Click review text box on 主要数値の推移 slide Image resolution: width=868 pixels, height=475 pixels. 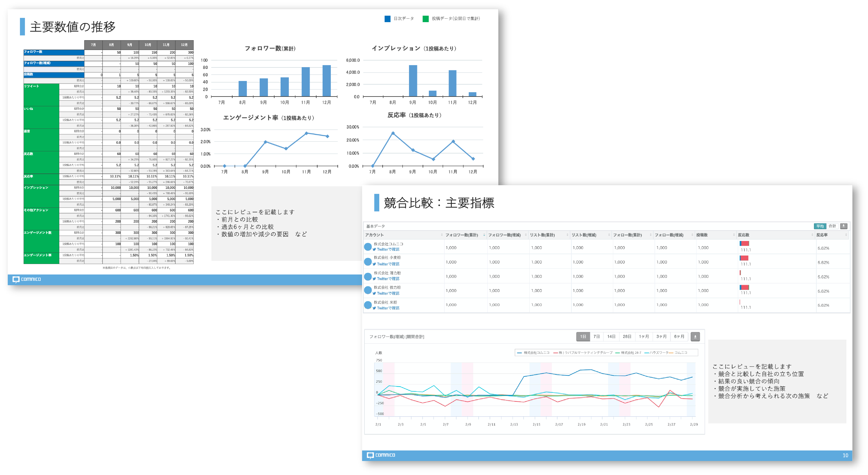coord(286,223)
